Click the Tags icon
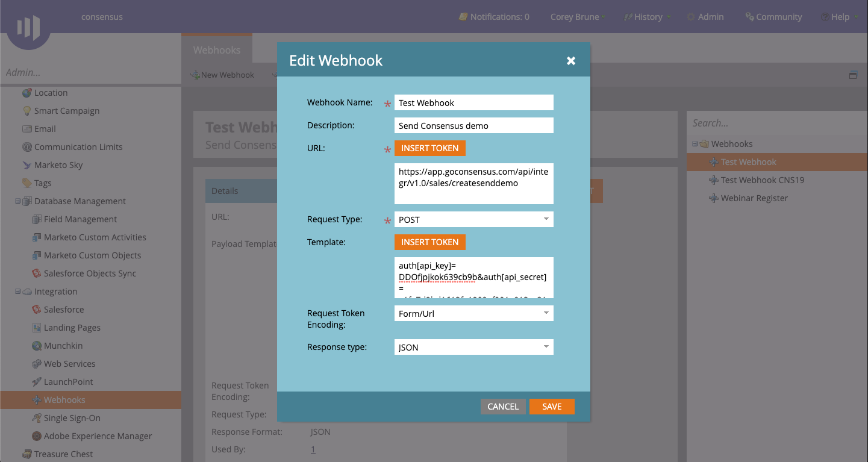This screenshot has height=462, width=868. click(x=27, y=183)
